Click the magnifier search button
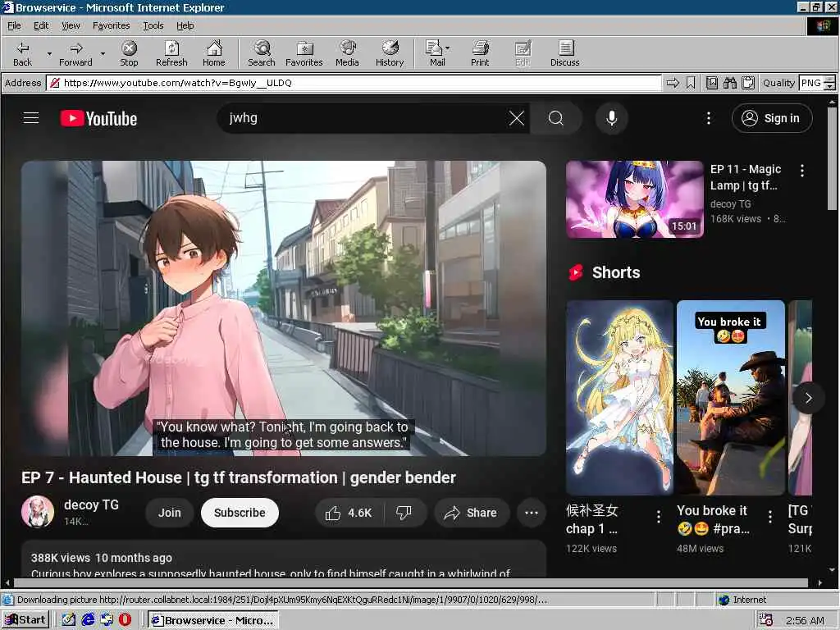Viewport: 840px width, 630px height. tap(556, 118)
